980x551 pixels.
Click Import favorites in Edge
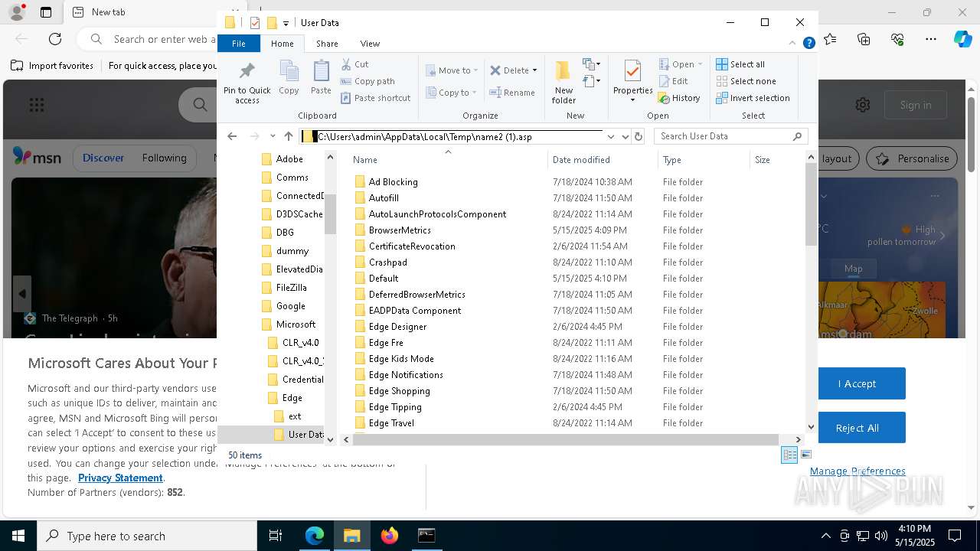(52, 66)
